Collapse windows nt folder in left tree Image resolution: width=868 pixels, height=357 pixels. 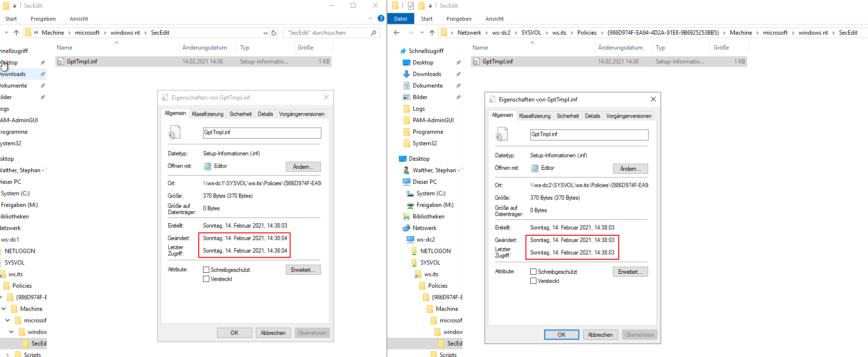pyautogui.click(x=12, y=332)
